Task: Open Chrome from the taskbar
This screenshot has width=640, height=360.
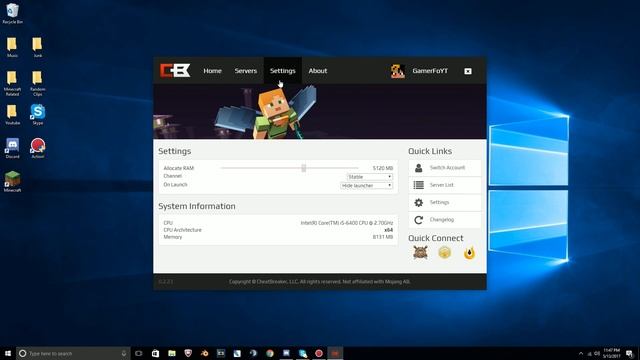Action: pos(270,353)
